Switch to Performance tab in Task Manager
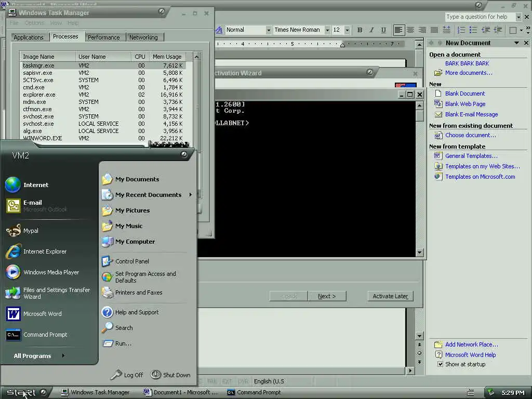532x399 pixels. click(104, 37)
